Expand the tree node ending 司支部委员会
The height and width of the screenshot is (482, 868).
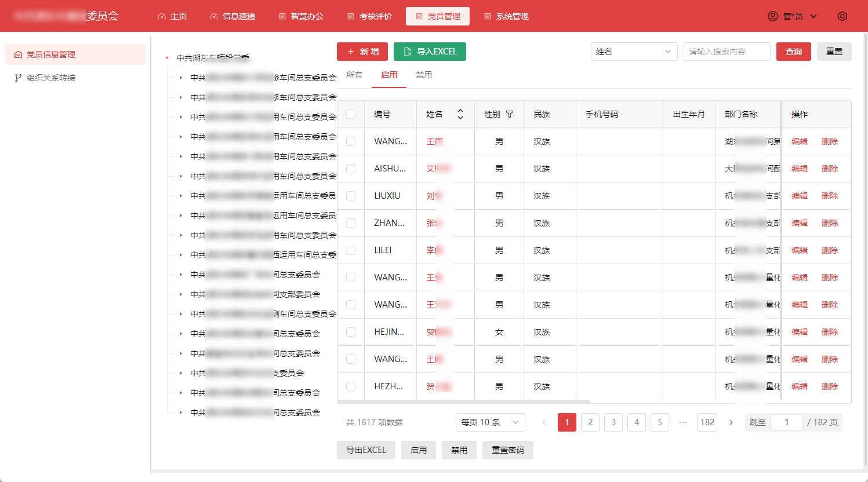[x=181, y=294]
